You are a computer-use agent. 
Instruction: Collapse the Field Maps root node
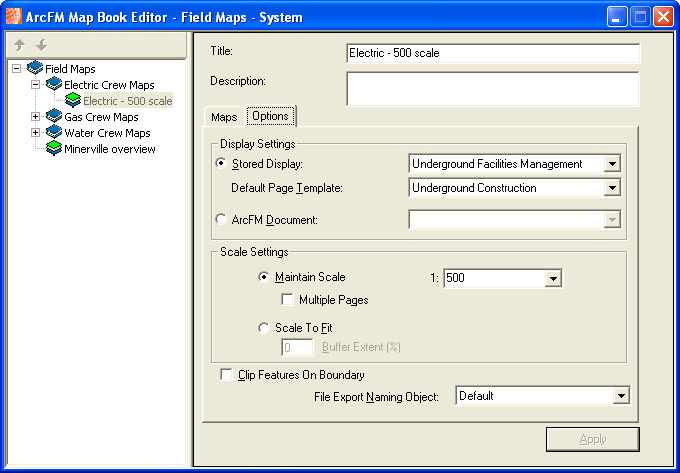[x=16, y=69]
